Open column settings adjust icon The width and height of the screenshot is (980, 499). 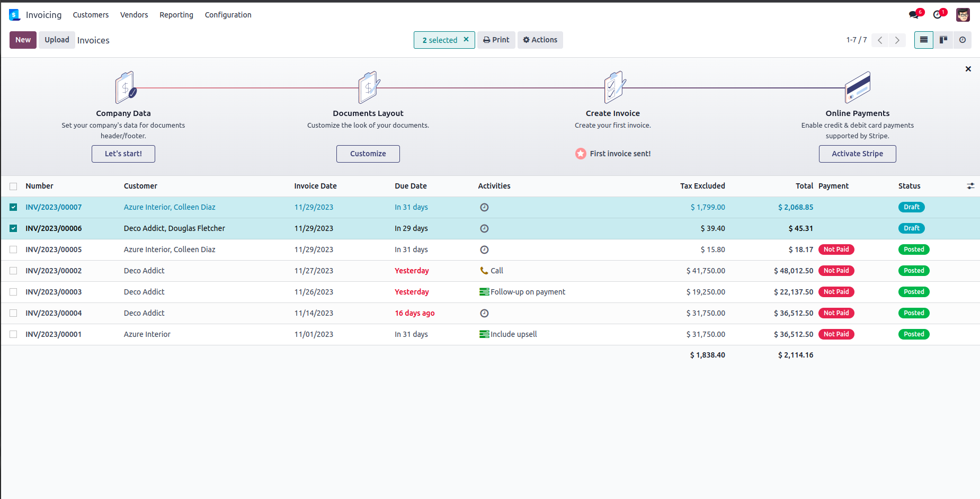[x=970, y=186]
